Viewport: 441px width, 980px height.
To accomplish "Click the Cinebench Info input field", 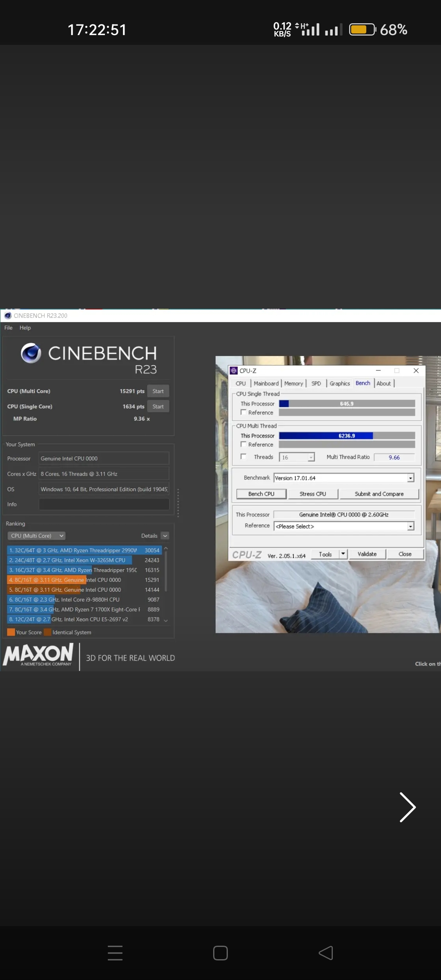I will [x=104, y=504].
